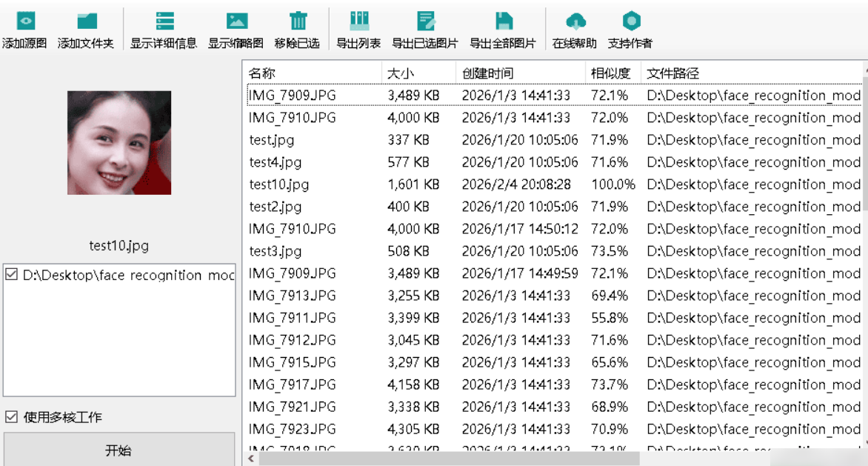Click the 导出全部图片 save icon
This screenshot has width=868, height=466.
click(x=503, y=21)
